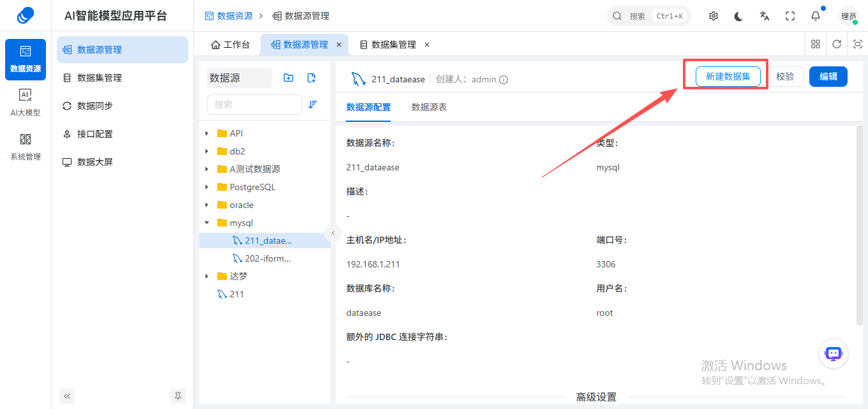Image resolution: width=868 pixels, height=409 pixels.
Task: Collapse the side menu with double-chevron icon
Action: (67, 396)
